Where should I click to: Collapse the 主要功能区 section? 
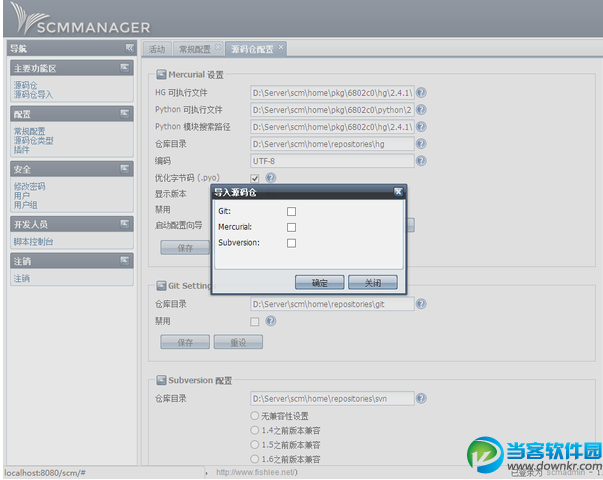(125, 68)
